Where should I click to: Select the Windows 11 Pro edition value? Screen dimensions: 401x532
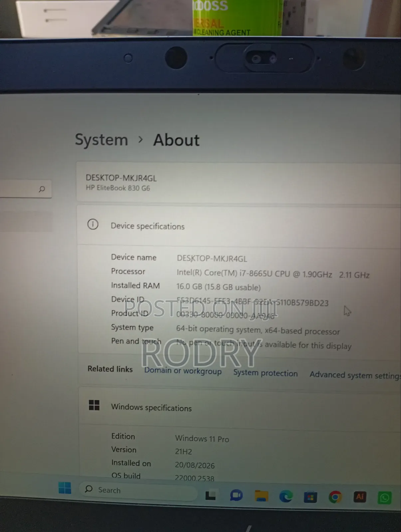coord(202,439)
